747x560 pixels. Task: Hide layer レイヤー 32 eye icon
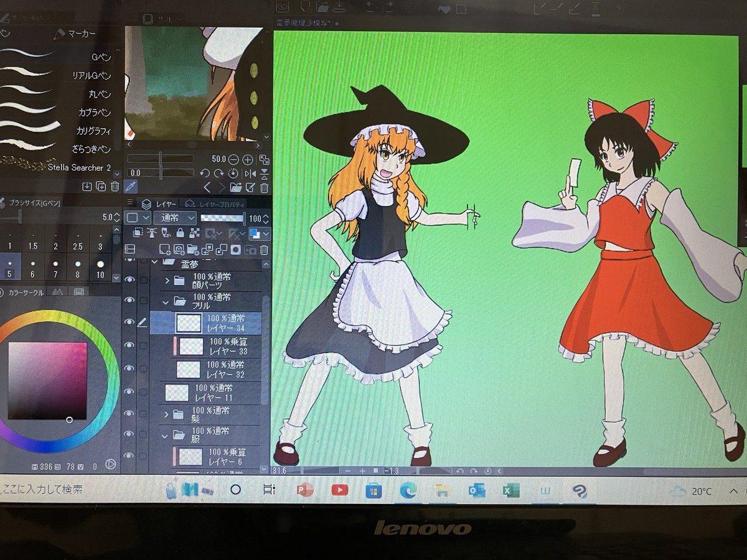[130, 368]
